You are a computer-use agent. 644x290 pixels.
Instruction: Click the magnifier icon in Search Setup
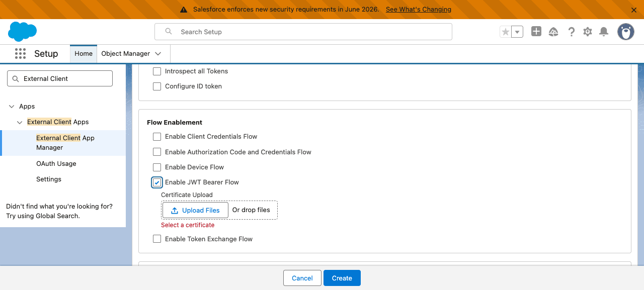click(169, 32)
